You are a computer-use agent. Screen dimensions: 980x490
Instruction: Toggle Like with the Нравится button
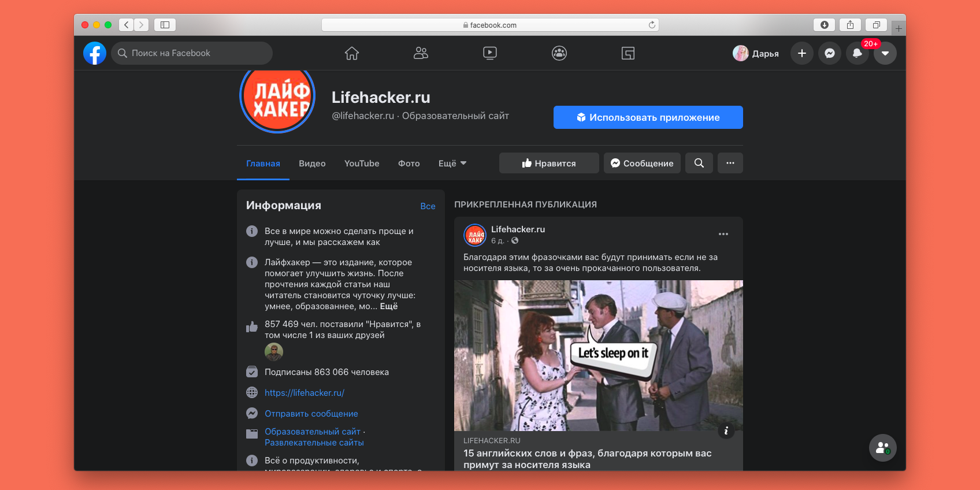tap(548, 163)
